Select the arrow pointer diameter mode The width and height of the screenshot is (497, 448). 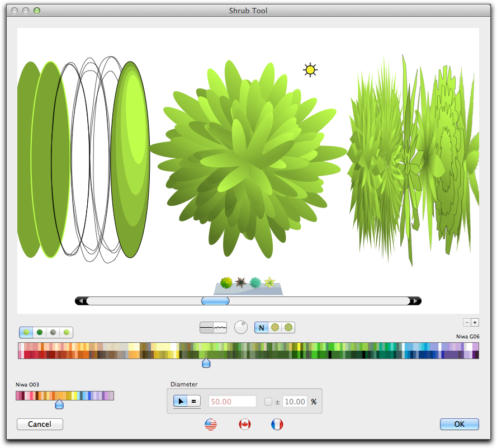tap(180, 402)
